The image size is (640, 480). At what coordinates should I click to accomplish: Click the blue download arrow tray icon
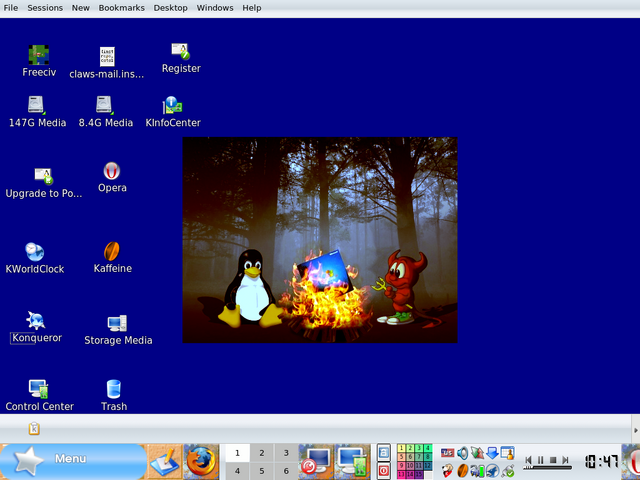[492, 453]
